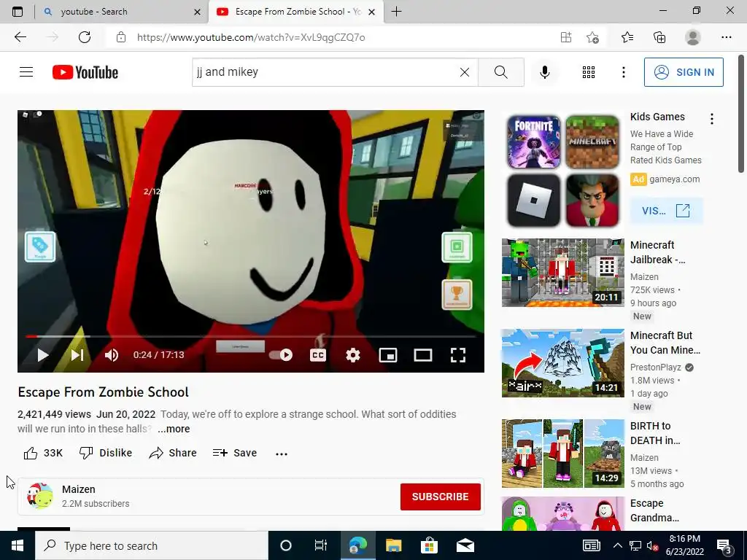Close the Escape From Zombie School tab
The height and width of the screenshot is (560, 747).
pos(372,12)
